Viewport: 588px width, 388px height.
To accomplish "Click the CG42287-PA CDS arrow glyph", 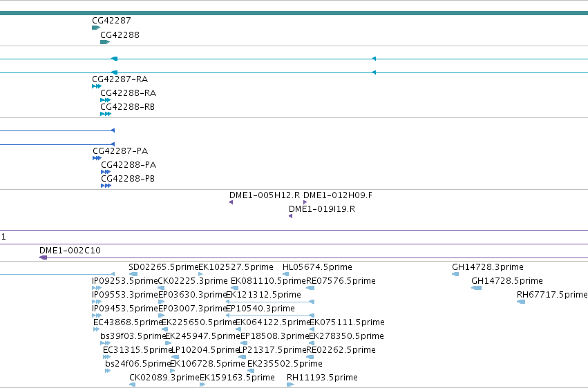I will point(97,158).
